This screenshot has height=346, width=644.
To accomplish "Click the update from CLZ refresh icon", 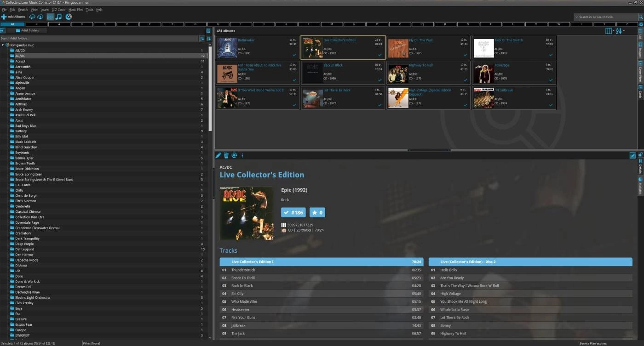I will pyautogui.click(x=234, y=155).
